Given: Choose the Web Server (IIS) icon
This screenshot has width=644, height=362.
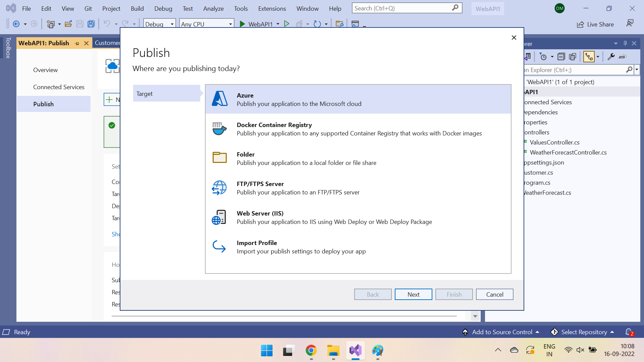Looking at the screenshot, I should pos(219,217).
